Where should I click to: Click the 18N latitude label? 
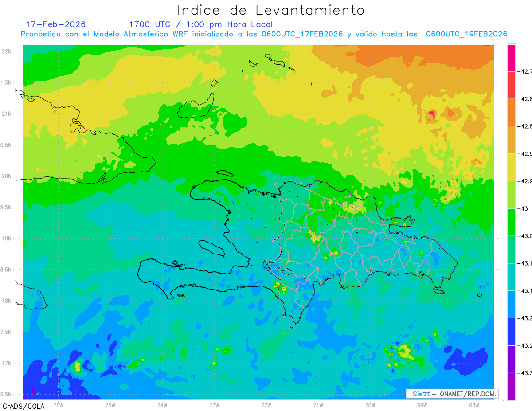coord(7,301)
